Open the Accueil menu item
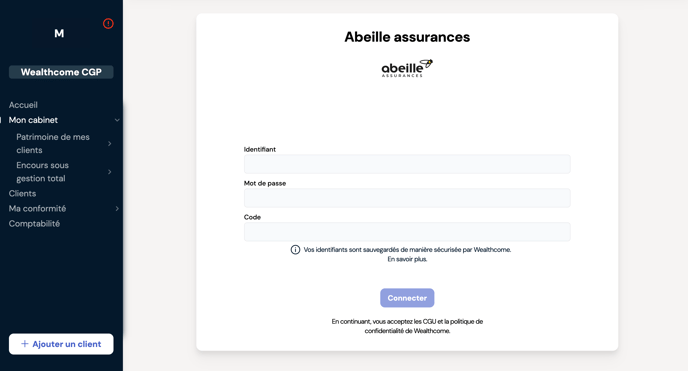Viewport: 688px width, 371px height. (23, 105)
